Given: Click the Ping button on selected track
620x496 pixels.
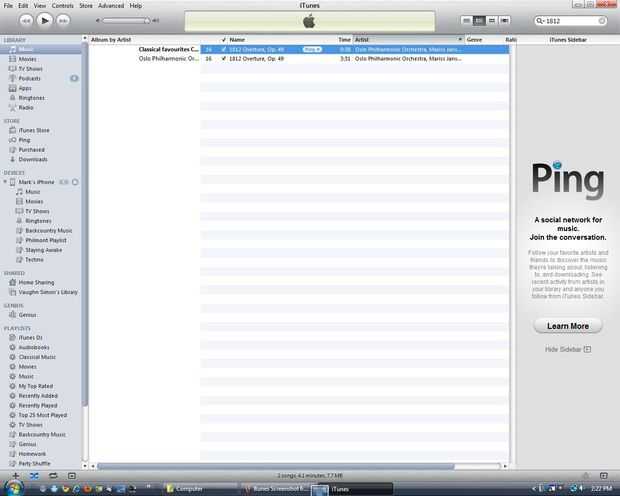Looking at the screenshot, I should point(312,49).
